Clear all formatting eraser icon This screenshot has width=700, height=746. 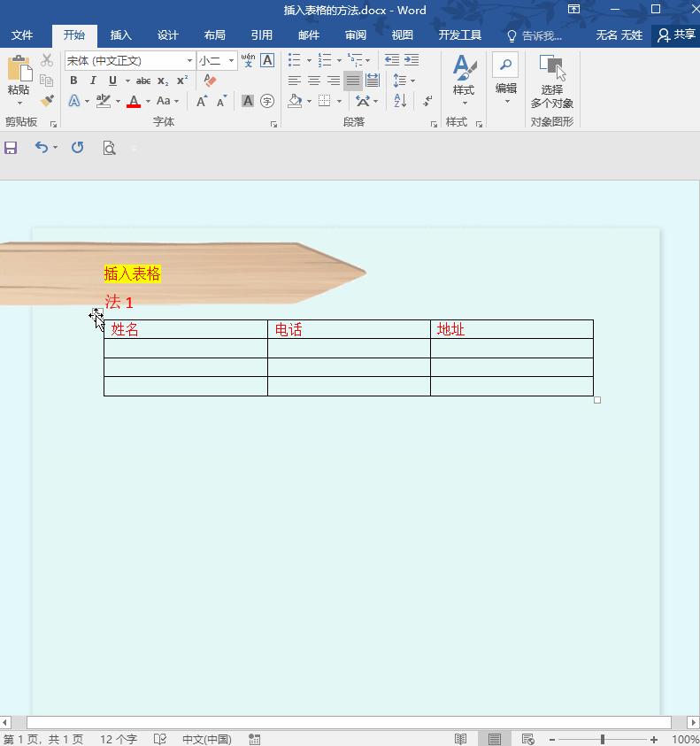coord(210,80)
